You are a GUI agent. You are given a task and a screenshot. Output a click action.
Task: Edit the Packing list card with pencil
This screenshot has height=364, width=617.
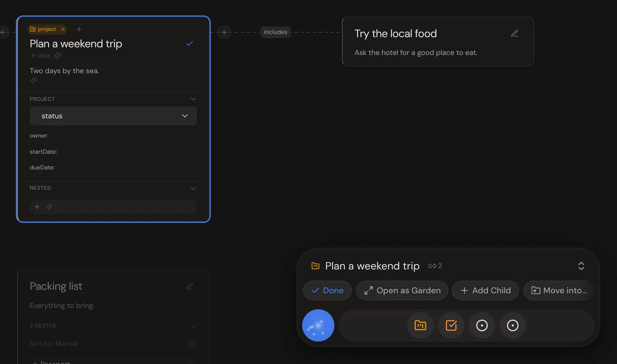click(x=190, y=286)
